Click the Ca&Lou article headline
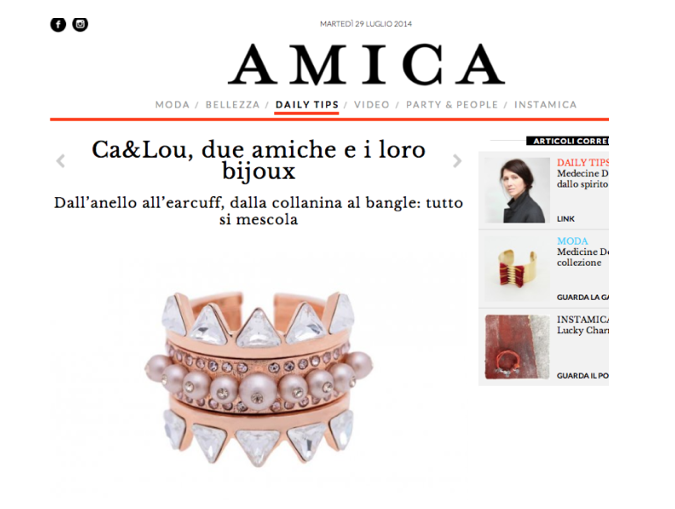 coord(259,160)
